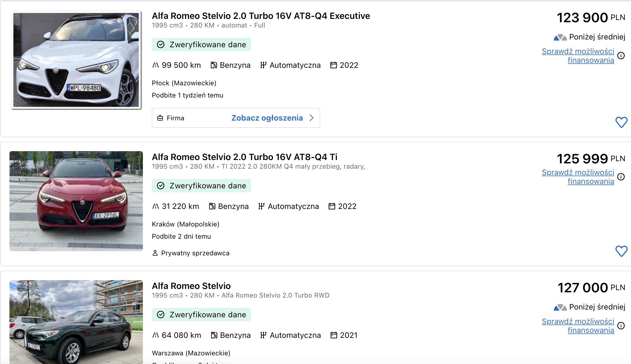Click the Prywatny sprzedawca person icon
The height and width of the screenshot is (364, 631).
(x=155, y=253)
